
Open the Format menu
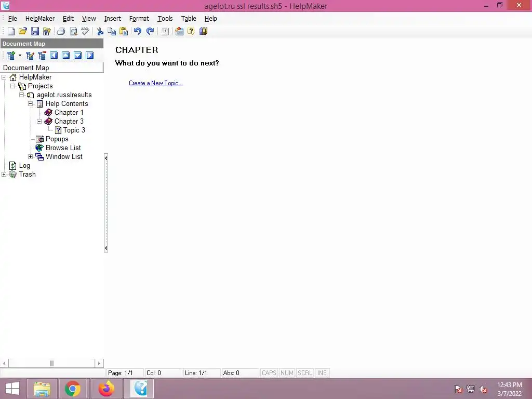coord(139,19)
